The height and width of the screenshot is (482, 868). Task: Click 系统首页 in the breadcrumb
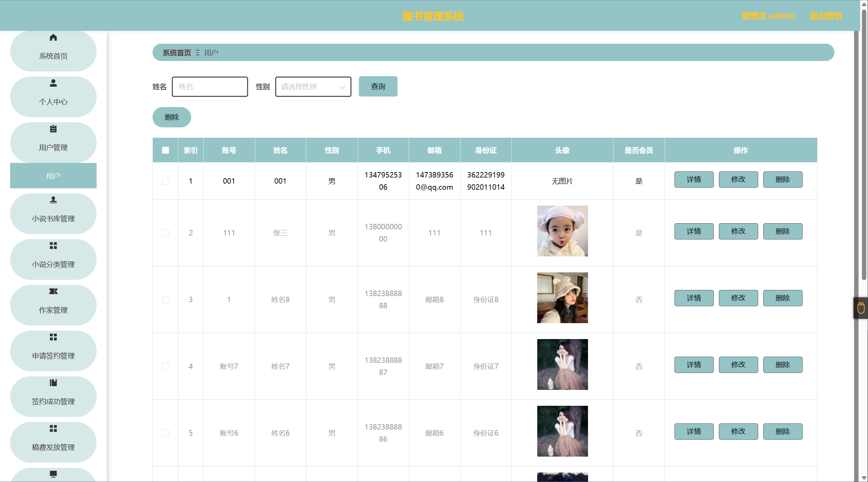[x=177, y=53]
